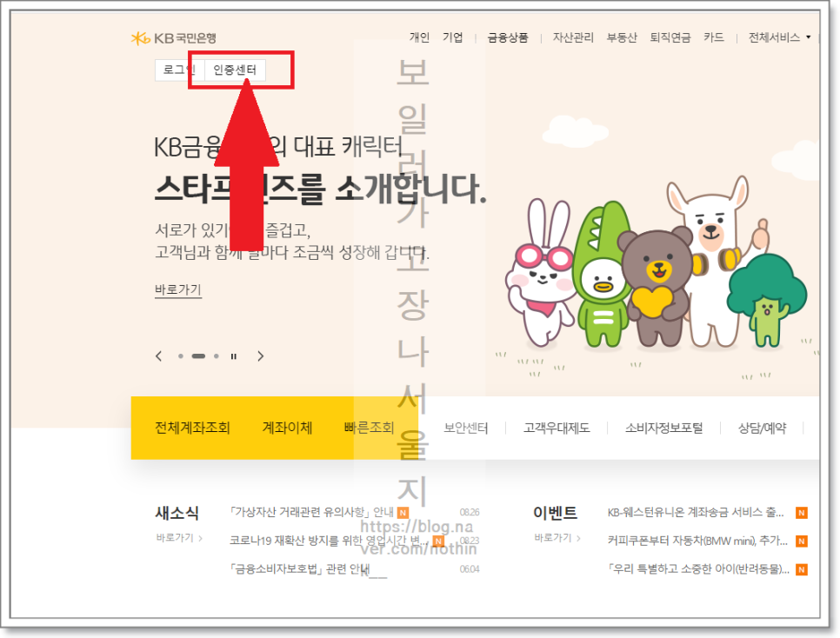Read 코로나19 재확산 방지 영업시간 notice

(329, 541)
